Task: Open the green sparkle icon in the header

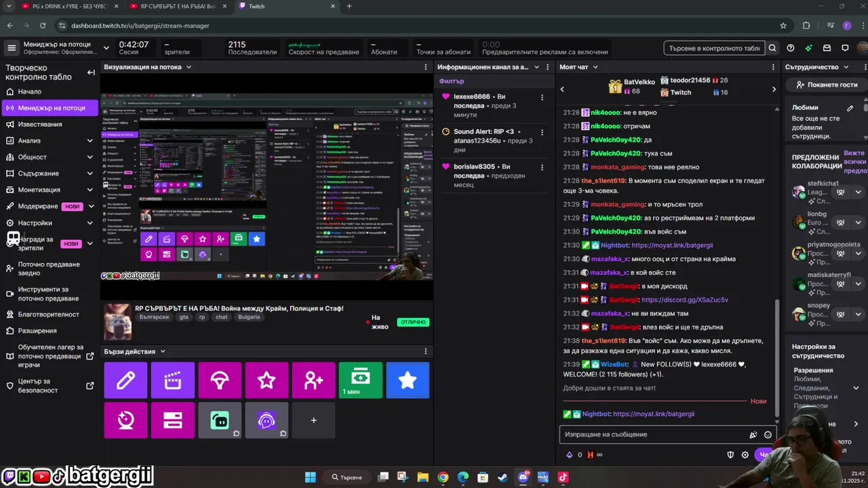Action: coord(808,48)
